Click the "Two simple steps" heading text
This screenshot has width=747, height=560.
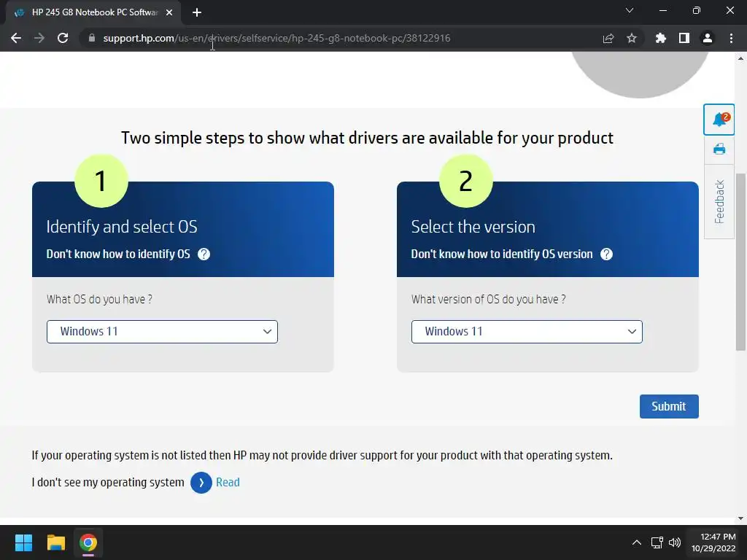point(367,138)
